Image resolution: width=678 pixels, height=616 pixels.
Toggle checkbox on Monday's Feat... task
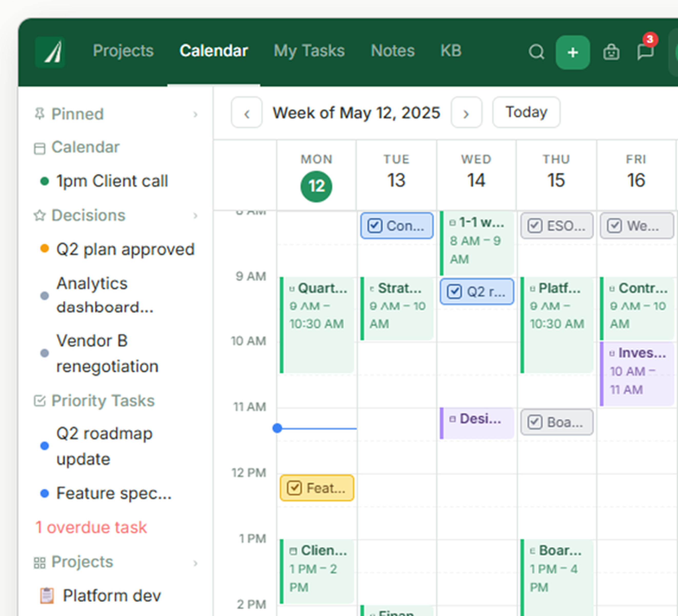[294, 488]
